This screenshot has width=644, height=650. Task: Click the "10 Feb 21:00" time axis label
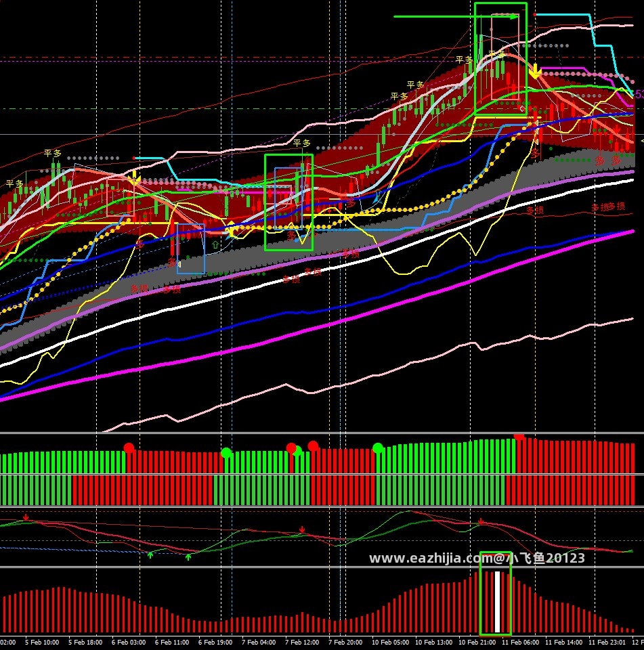[x=477, y=642]
